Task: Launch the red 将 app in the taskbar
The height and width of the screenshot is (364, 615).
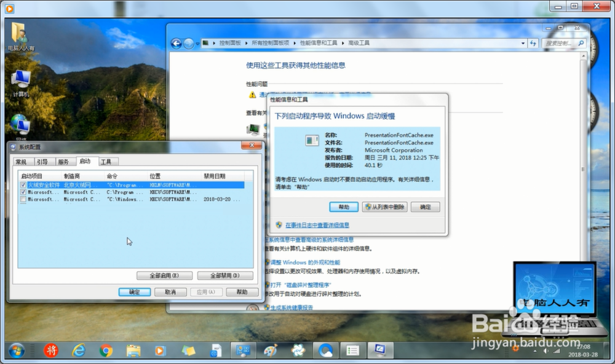Action: (x=51, y=350)
